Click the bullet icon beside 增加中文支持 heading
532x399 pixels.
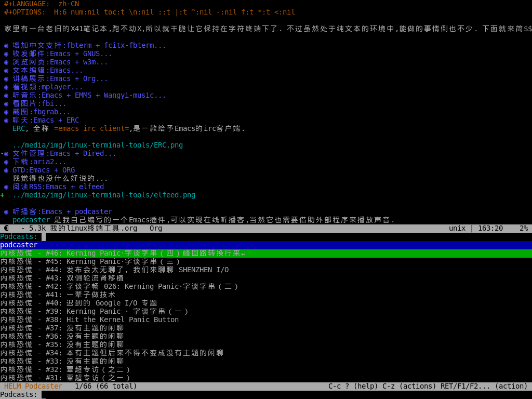pos(6,46)
